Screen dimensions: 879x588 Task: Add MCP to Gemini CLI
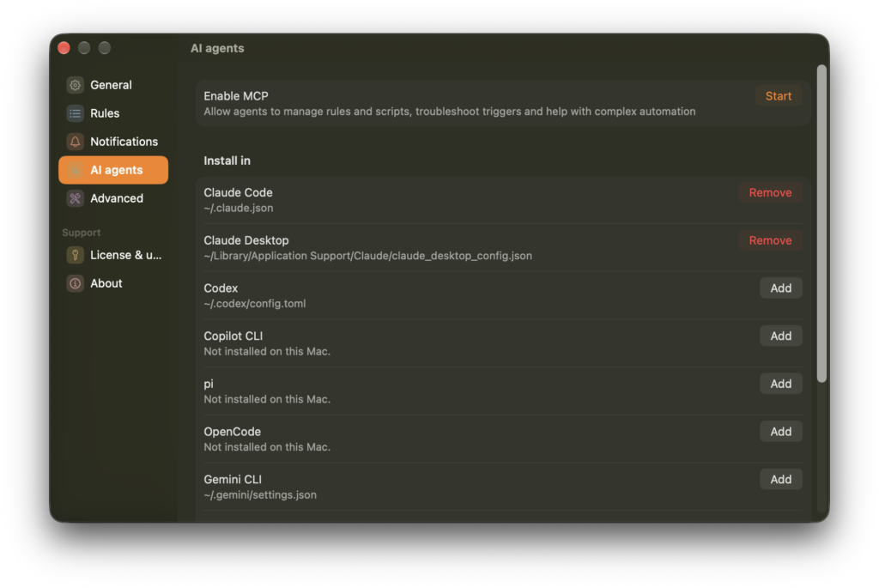click(x=780, y=479)
